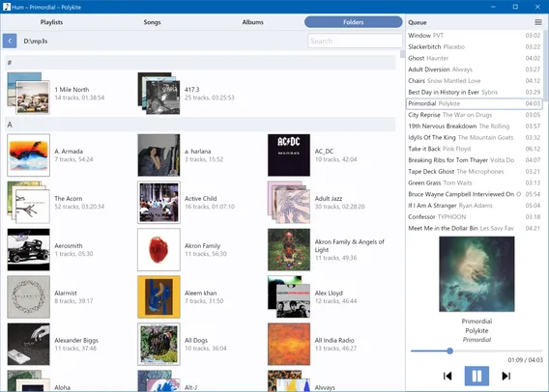Screen dimensions: 549x392
Task: Open the All Dogs album cover
Action: (x=159, y=344)
